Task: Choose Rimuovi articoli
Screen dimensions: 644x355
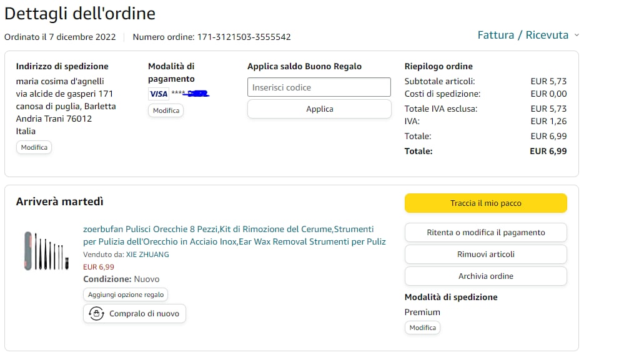Action: [x=485, y=255]
